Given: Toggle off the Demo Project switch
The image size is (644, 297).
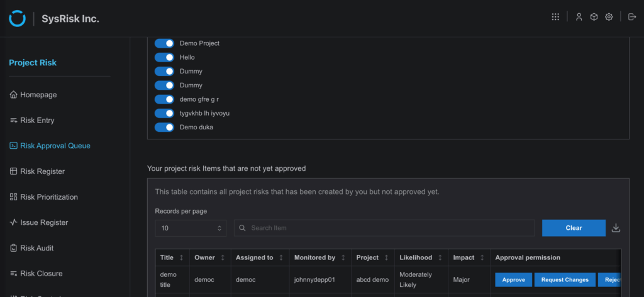Looking at the screenshot, I should coord(164,43).
